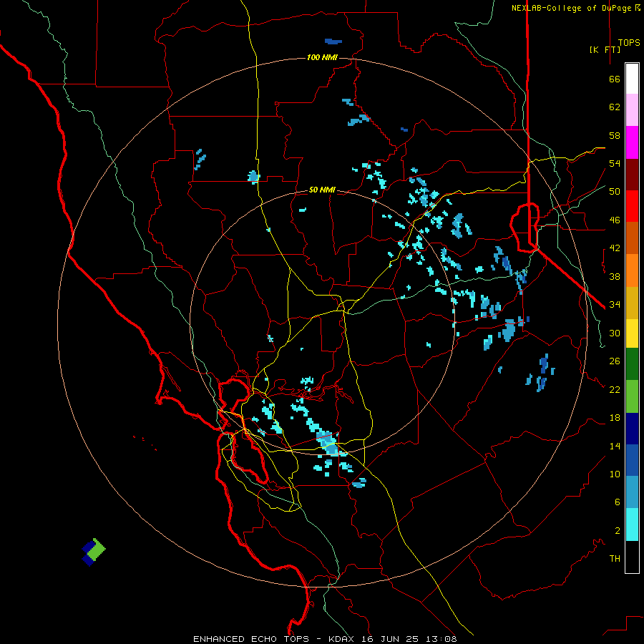The image size is (644, 644).
Task: Select the light orange legend swatch
Action: tap(632, 270)
